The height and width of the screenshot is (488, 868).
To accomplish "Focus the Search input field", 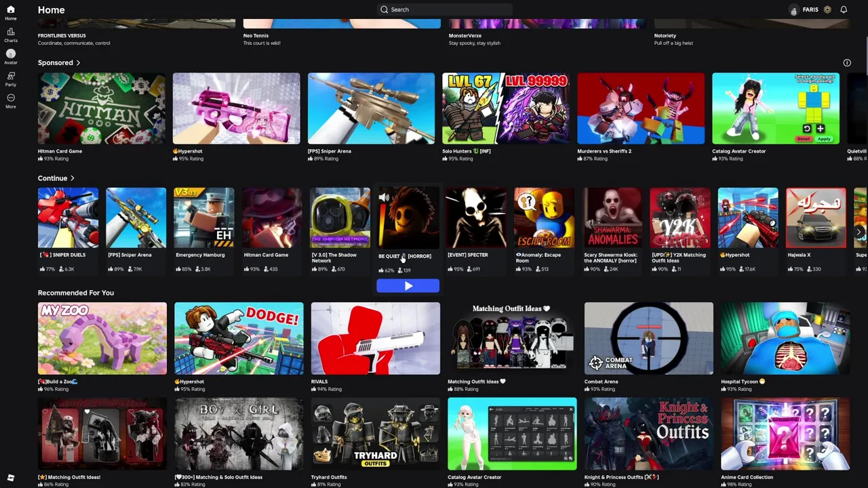I will tap(444, 9).
